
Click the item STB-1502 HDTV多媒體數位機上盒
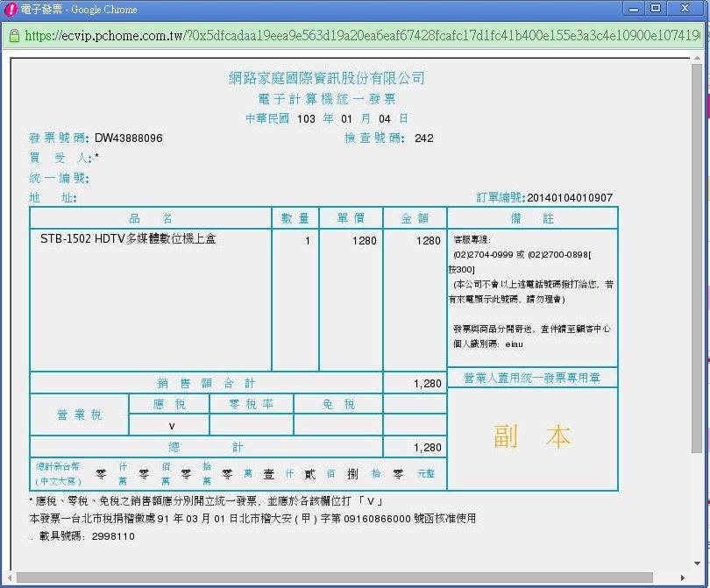[128, 239]
